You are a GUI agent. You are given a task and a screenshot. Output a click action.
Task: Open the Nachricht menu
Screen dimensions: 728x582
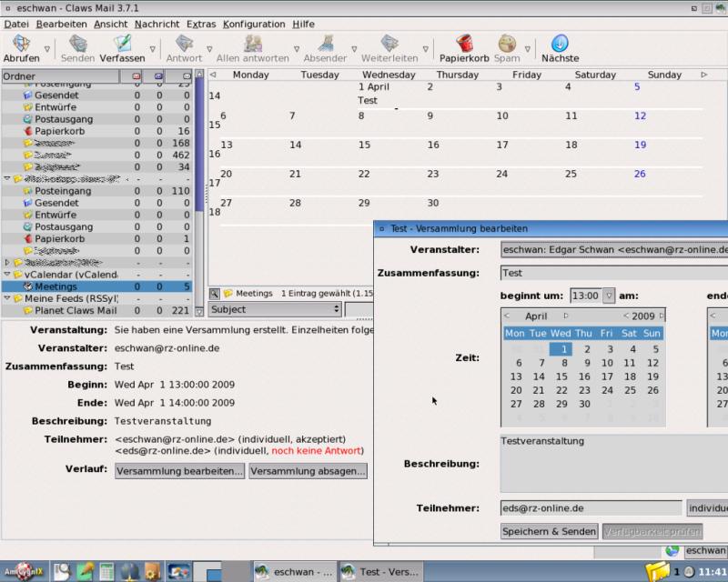click(157, 24)
